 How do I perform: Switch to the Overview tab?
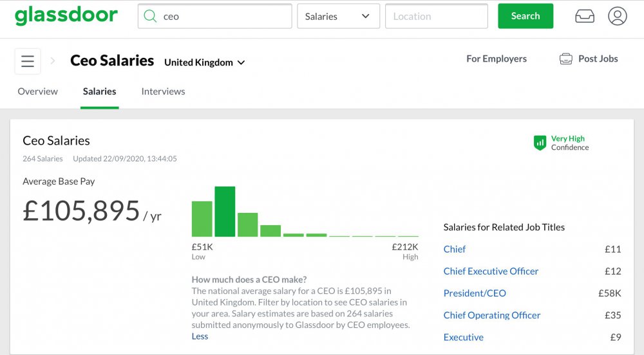click(37, 91)
